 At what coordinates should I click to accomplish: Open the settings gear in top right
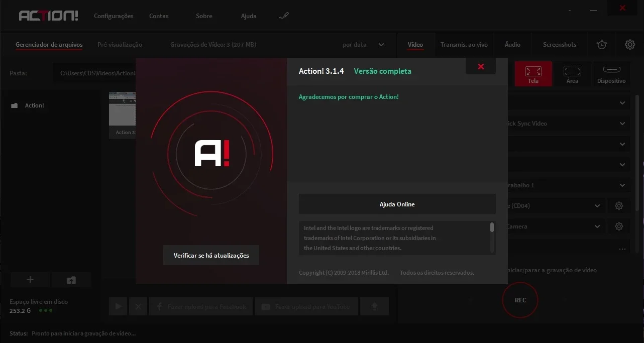click(630, 45)
